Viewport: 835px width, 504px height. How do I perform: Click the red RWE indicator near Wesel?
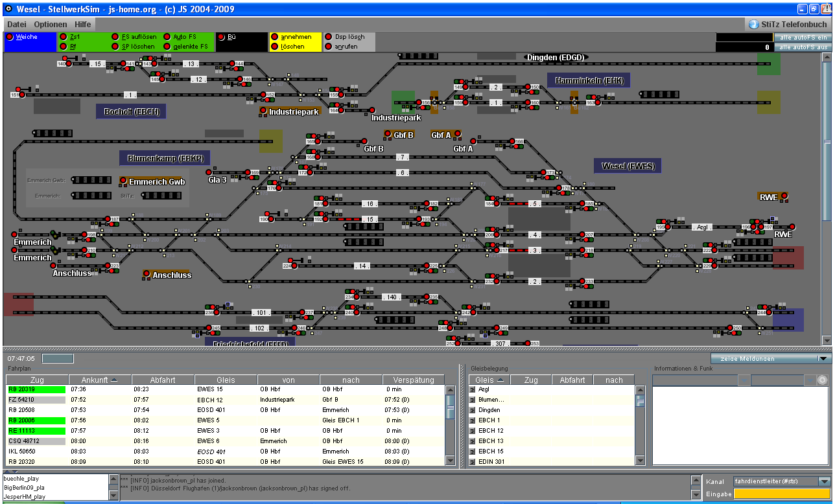click(x=784, y=196)
